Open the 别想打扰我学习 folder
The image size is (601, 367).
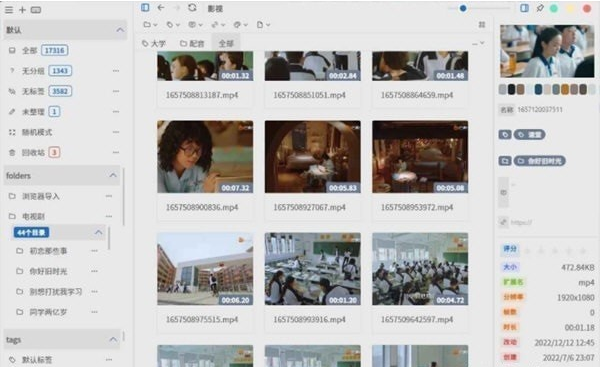tap(49, 291)
